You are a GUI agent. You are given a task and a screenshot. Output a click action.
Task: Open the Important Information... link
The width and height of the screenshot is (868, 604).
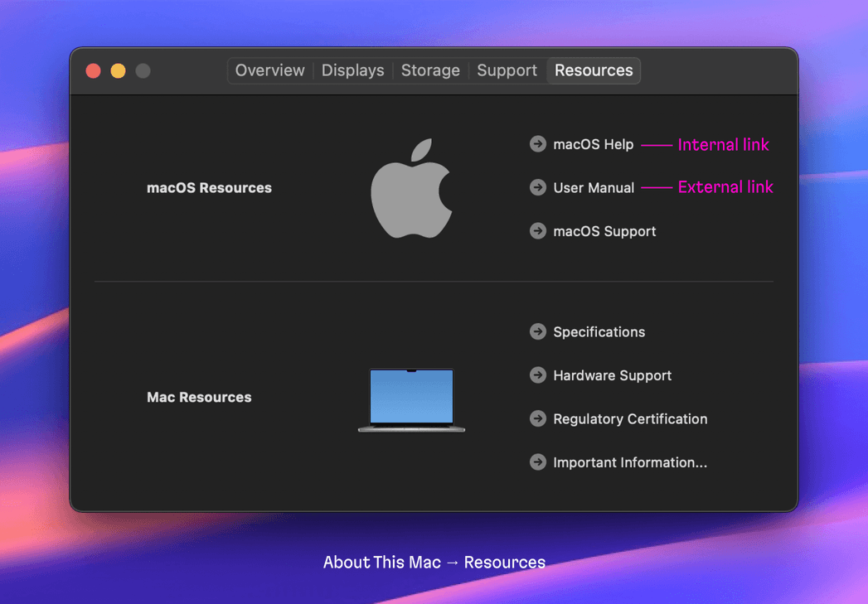coord(630,462)
